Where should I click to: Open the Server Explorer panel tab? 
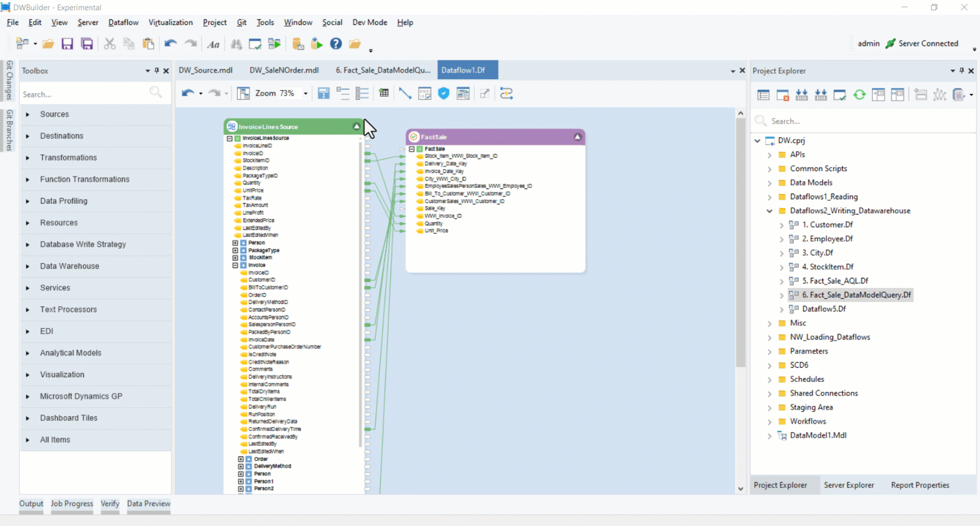pos(848,485)
